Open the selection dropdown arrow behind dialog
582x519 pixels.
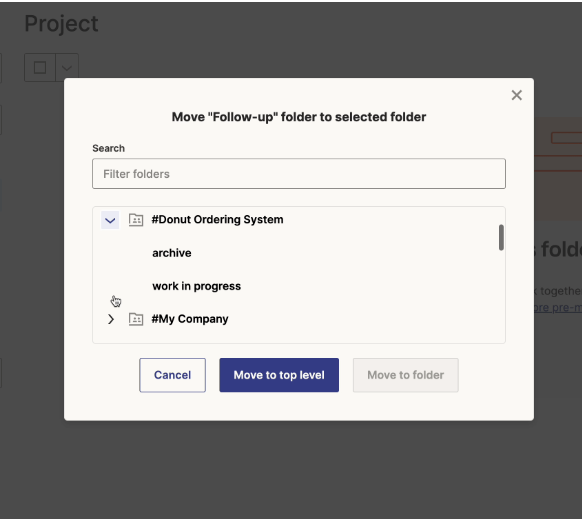click(67, 68)
